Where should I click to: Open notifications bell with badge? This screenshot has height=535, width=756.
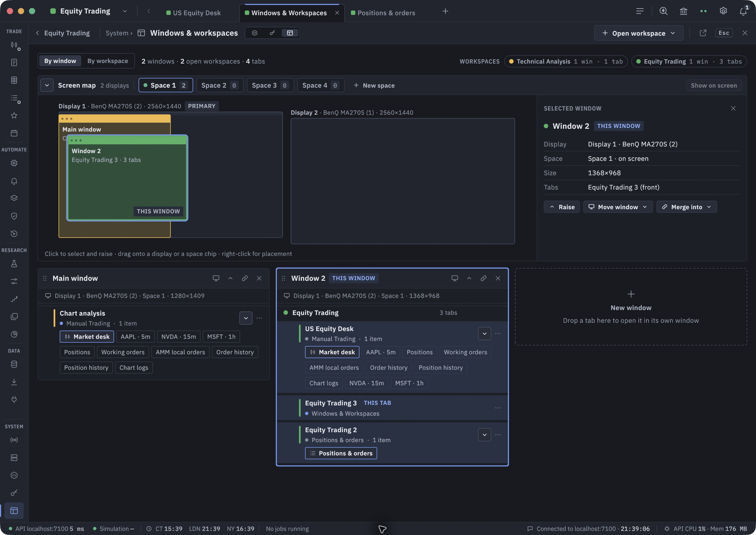pos(744,11)
